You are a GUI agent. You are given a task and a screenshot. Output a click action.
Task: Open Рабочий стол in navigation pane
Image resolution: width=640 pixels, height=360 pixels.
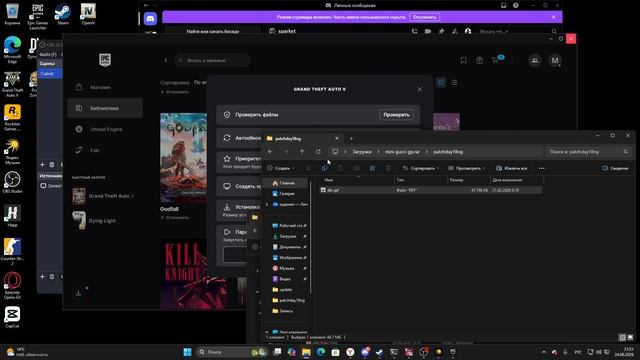[290, 225]
